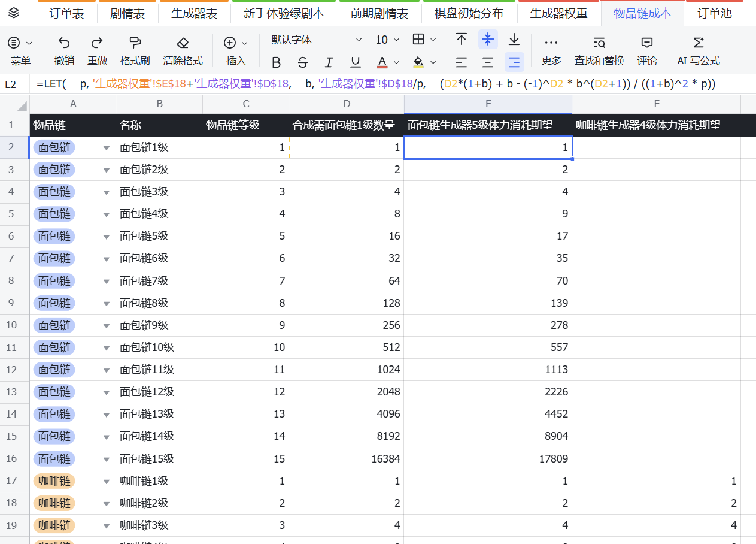Switch to the 订单池 sheet tab

tap(715, 13)
